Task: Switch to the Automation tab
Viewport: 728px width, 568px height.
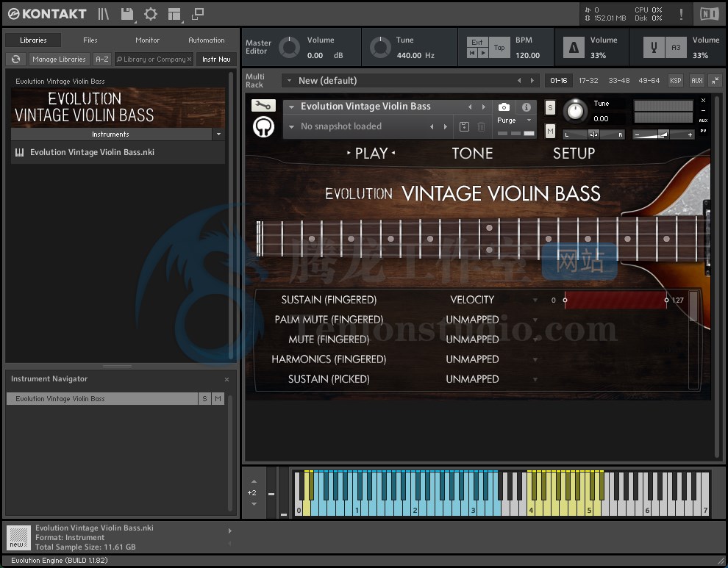Action: pyautogui.click(x=206, y=40)
